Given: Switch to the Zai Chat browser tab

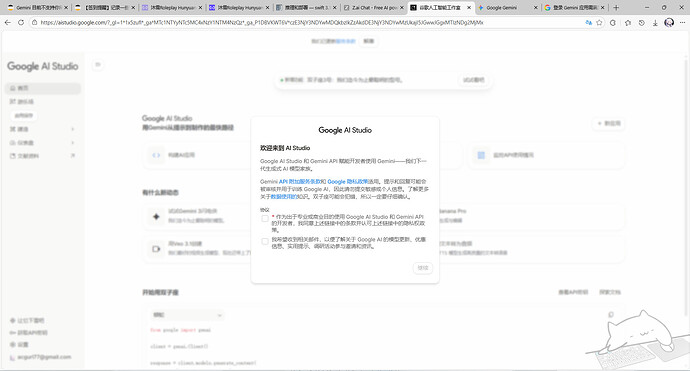Looking at the screenshot, I should [x=374, y=7].
